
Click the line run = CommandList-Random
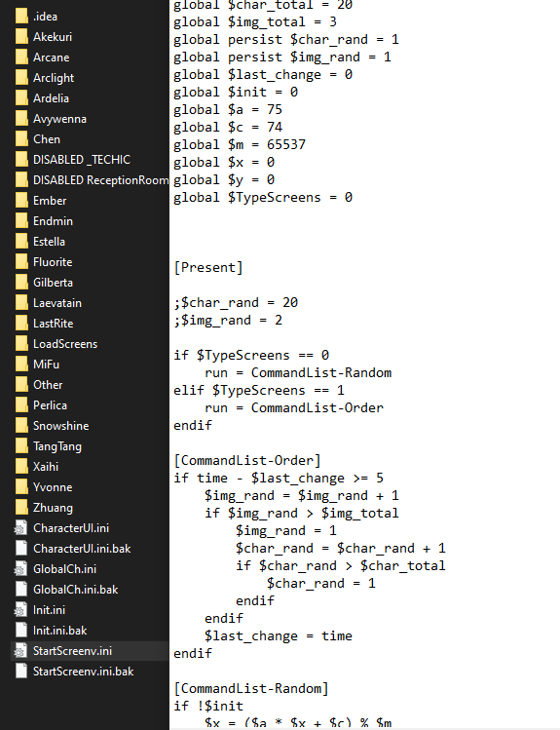pyautogui.click(x=298, y=373)
